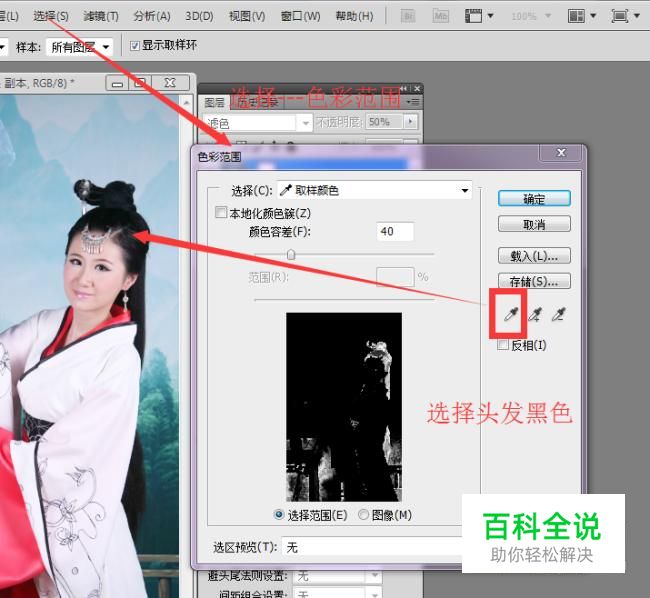650x598 pixels.
Task: Open the Screen Mode icon menu
Action: [x=625, y=17]
